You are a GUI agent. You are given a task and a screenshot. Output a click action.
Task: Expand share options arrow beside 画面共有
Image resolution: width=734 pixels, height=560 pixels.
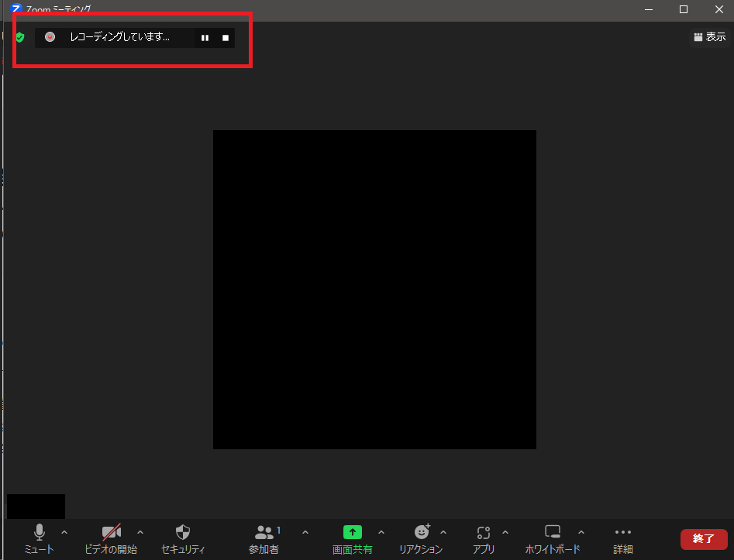point(381,532)
